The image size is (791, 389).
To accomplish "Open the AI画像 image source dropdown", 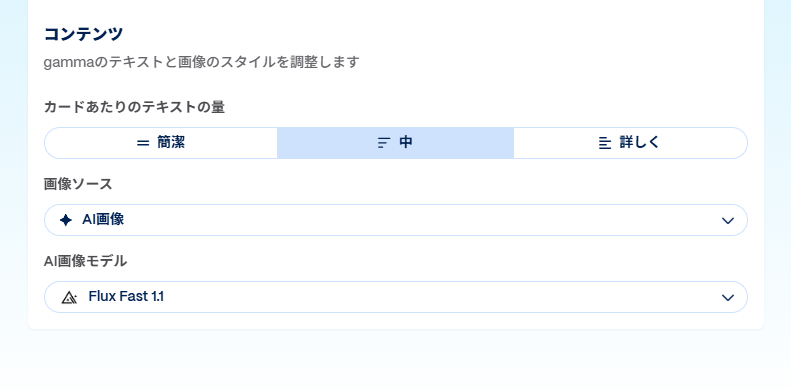I will pyautogui.click(x=396, y=220).
